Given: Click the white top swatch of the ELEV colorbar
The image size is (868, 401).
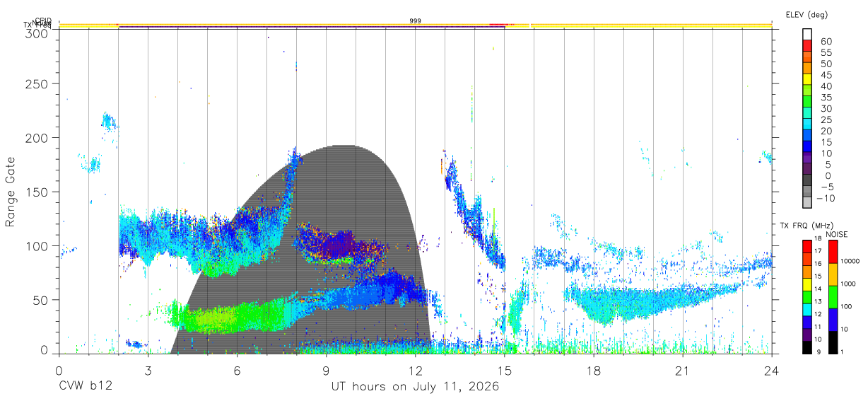Looking at the screenshot, I should pos(807,34).
